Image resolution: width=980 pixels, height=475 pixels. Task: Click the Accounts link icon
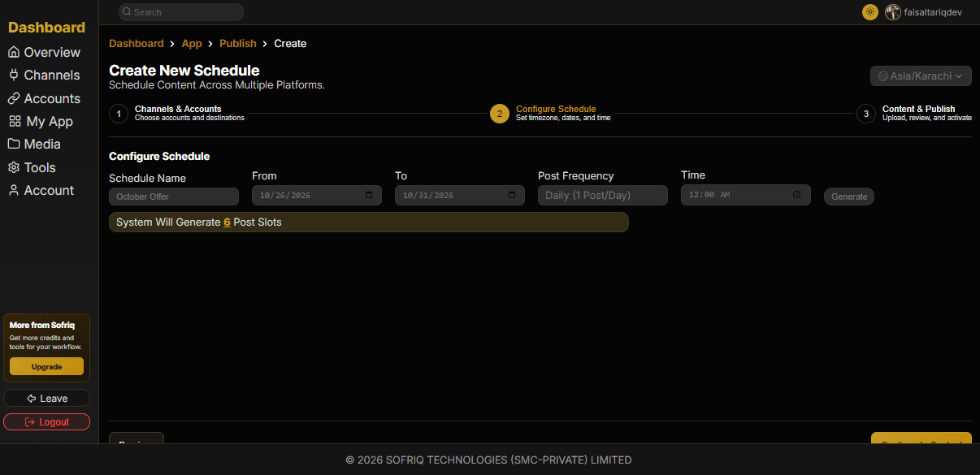pyautogui.click(x=14, y=98)
